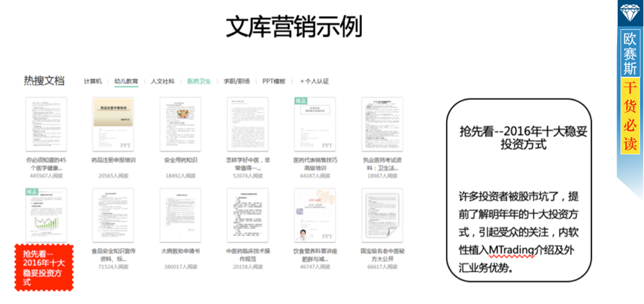Open the 执业医师考试资料 document thumbnail
The height and width of the screenshot is (304, 644).
click(382, 124)
